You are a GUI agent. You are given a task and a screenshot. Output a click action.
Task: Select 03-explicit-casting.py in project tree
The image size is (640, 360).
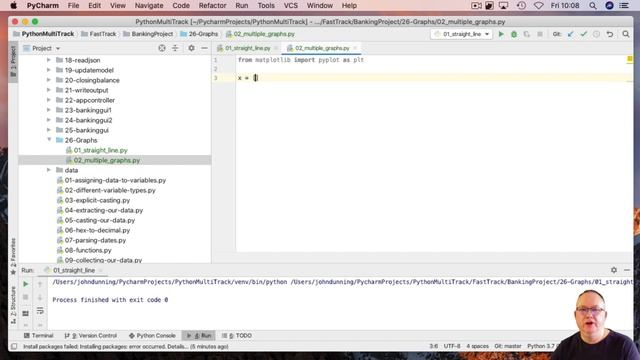(97, 200)
